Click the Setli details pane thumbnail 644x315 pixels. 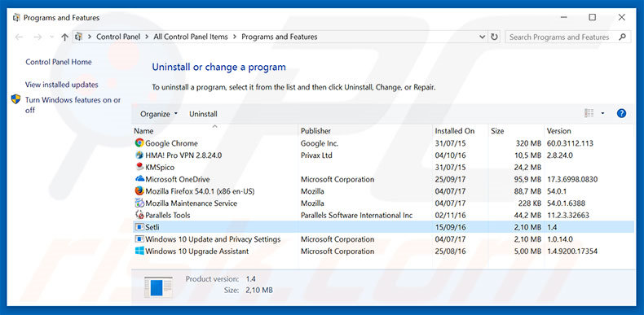click(x=158, y=287)
